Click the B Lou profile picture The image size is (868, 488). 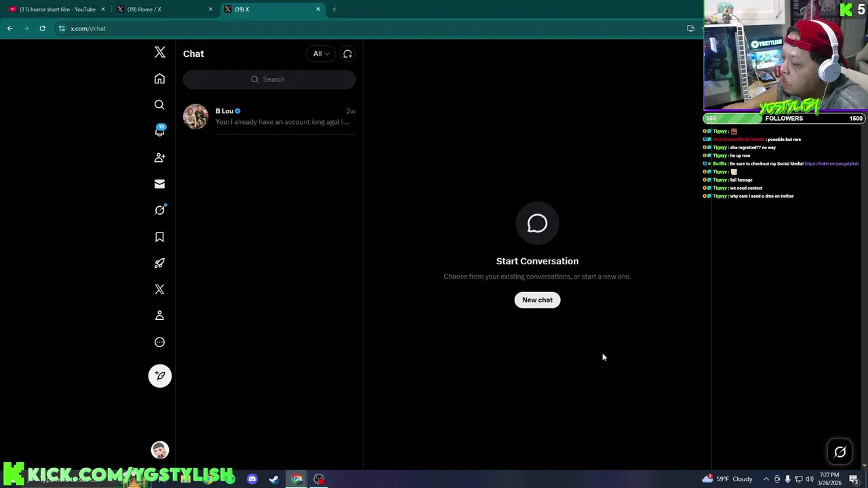point(195,117)
